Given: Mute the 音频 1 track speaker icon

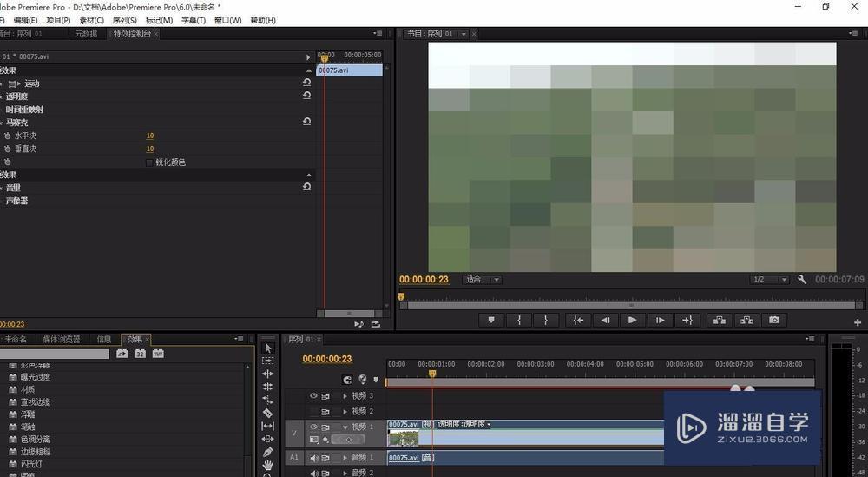Looking at the screenshot, I should pos(314,458).
